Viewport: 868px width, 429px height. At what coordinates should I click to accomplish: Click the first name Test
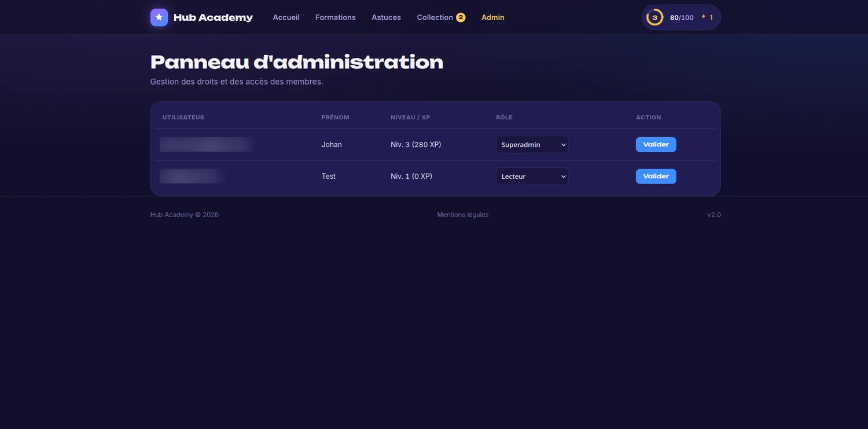tap(329, 177)
